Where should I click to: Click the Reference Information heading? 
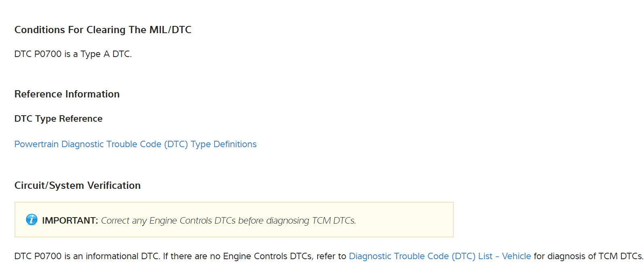tap(67, 94)
